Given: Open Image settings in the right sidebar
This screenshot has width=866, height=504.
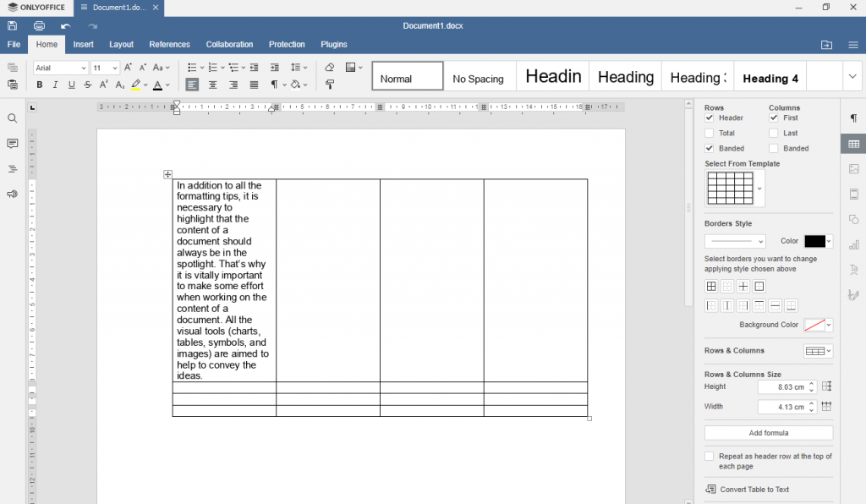Looking at the screenshot, I should 853,168.
